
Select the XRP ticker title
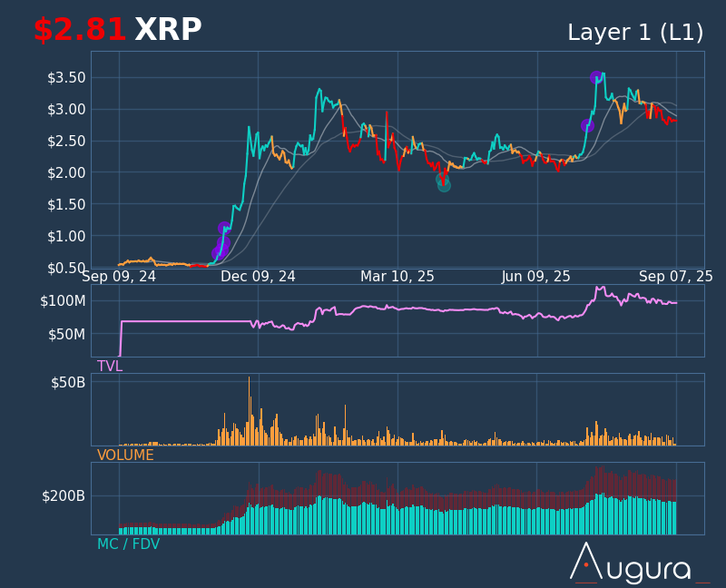tap(168, 30)
